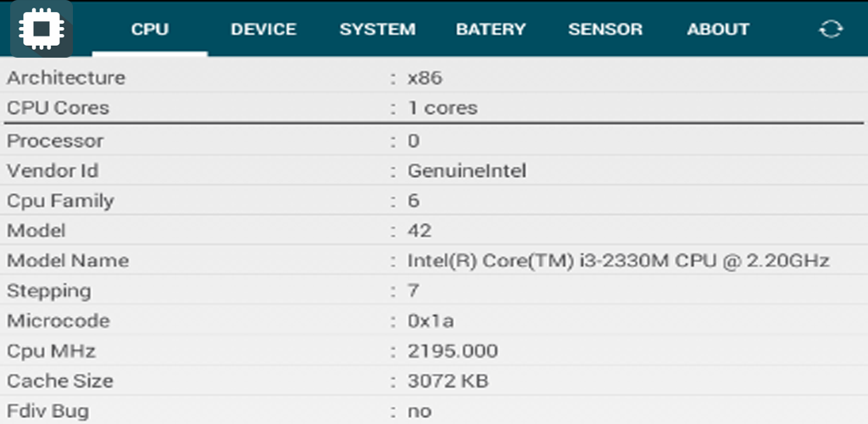This screenshot has width=868, height=424.
Task: Click the Vendor Id GenuineIntel value
Action: click(x=467, y=171)
